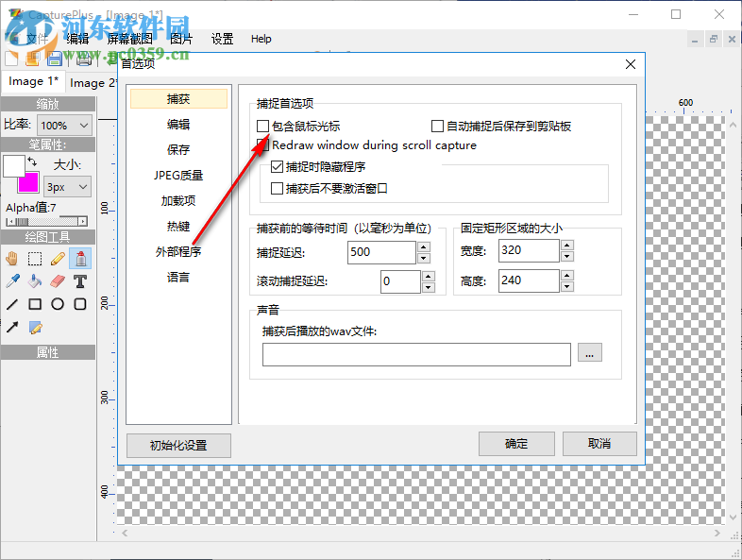Select the paint bucket fill tool
The height and width of the screenshot is (560, 742).
[x=35, y=281]
